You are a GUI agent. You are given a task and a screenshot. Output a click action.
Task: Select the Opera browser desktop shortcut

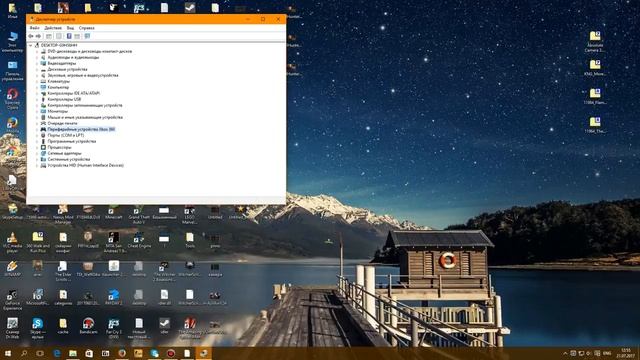(12, 98)
